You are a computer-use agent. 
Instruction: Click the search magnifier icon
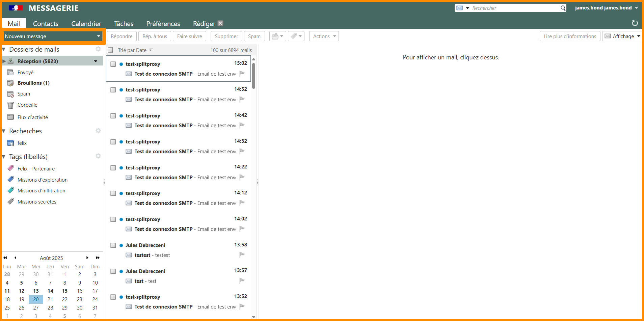(563, 8)
